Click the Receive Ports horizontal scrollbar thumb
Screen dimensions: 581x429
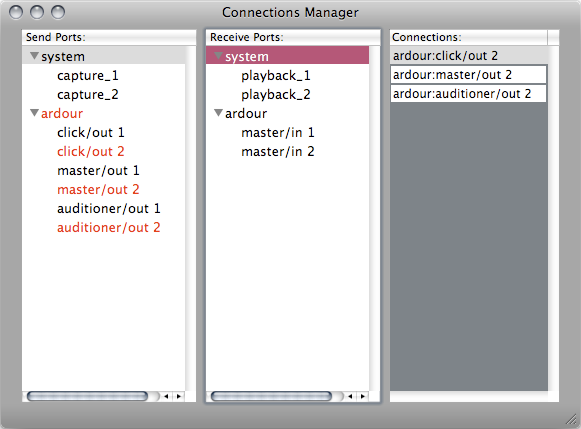(x=271, y=396)
